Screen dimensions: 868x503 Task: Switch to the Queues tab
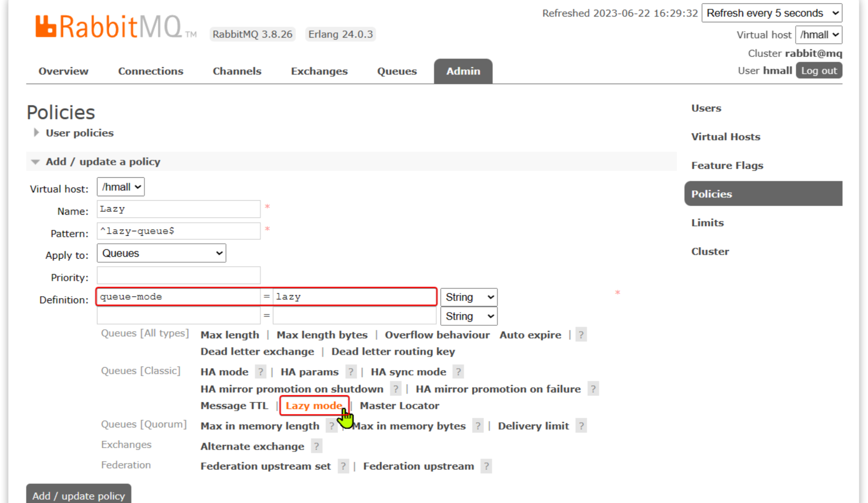tap(397, 71)
